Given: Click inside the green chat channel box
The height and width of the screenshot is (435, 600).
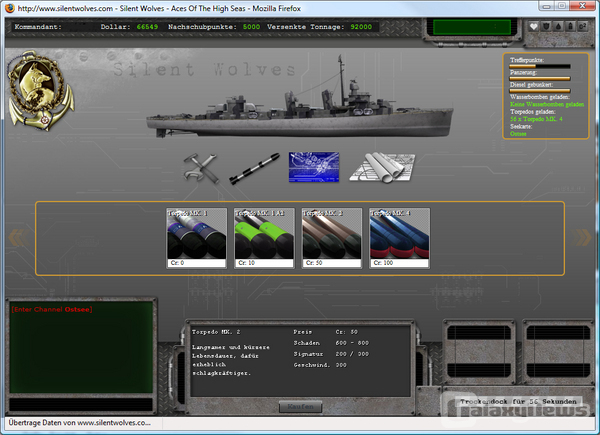Looking at the screenshot, I should (x=80, y=350).
